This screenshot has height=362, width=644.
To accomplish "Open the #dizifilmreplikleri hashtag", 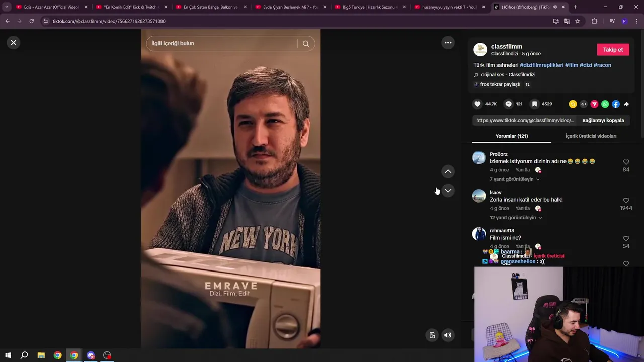I will coord(541,65).
